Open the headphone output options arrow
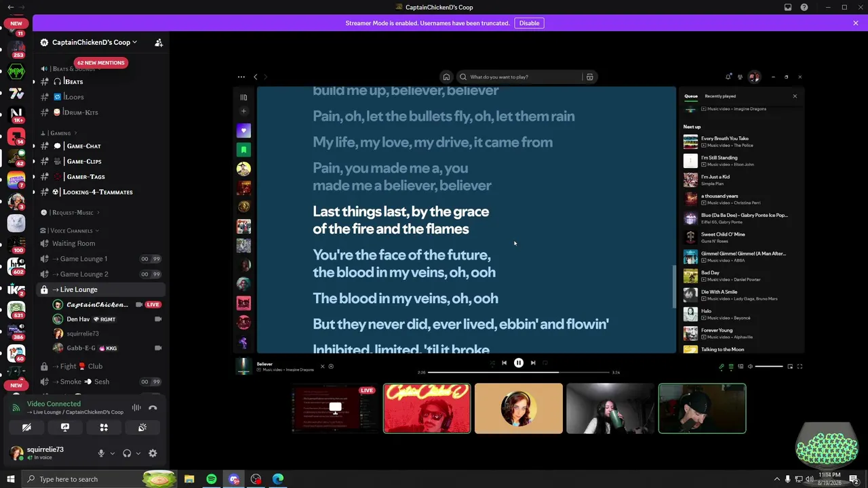868x488 pixels. click(138, 453)
